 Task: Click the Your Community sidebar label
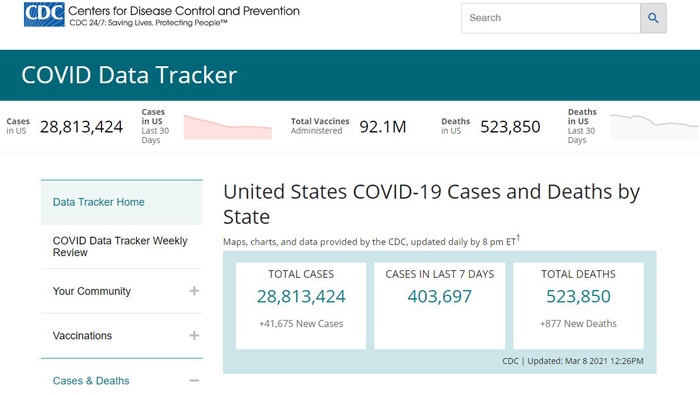click(x=92, y=291)
